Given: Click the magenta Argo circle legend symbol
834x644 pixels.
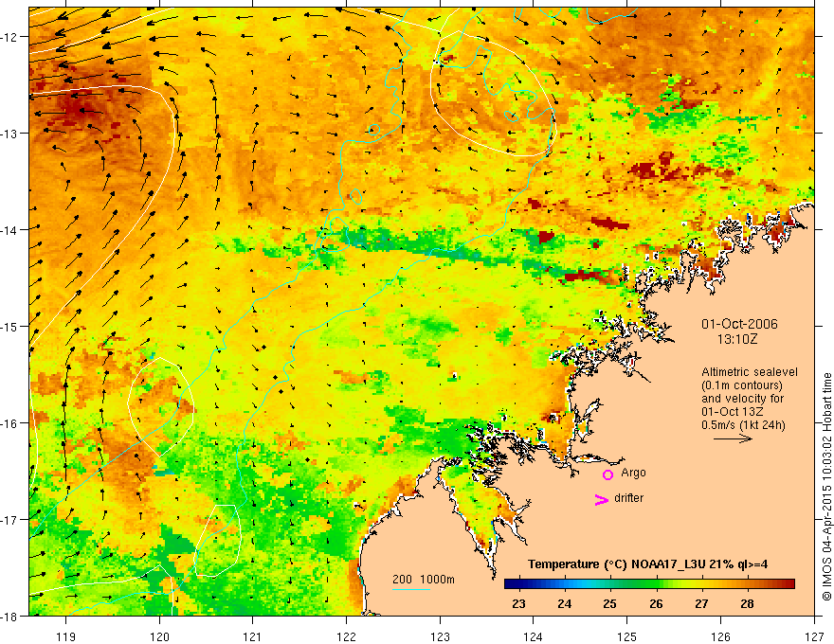Looking at the screenshot, I should (607, 474).
